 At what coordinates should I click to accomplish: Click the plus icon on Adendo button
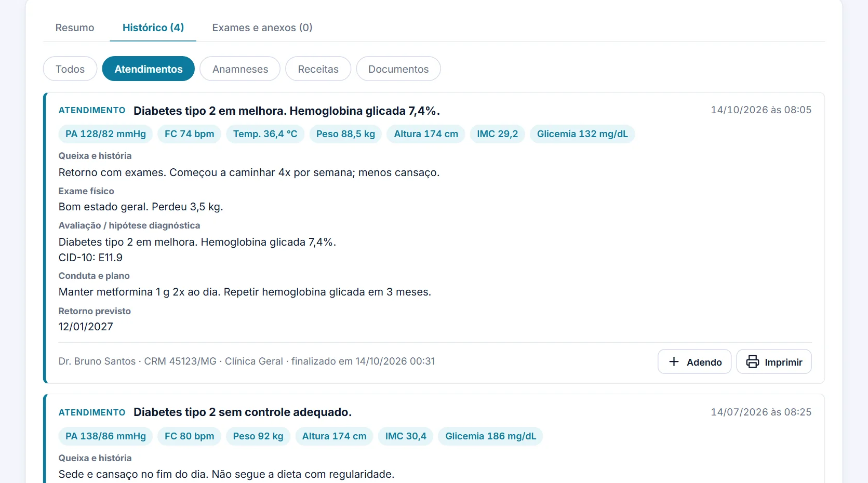674,361
